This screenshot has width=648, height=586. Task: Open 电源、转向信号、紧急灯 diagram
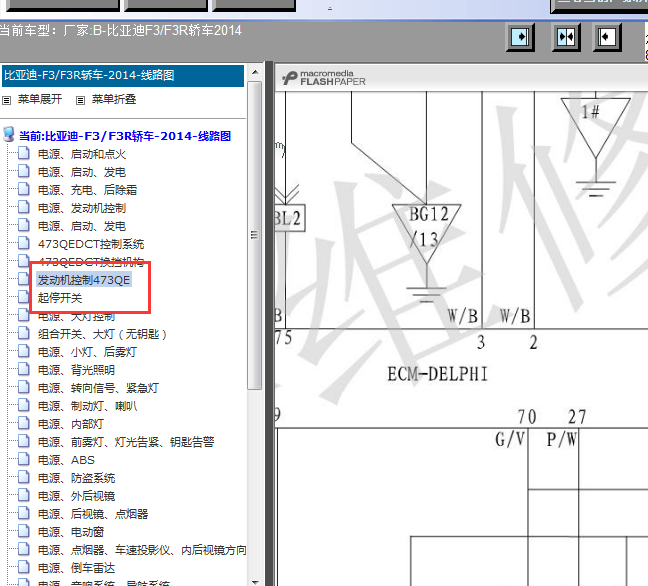[x=98, y=388]
